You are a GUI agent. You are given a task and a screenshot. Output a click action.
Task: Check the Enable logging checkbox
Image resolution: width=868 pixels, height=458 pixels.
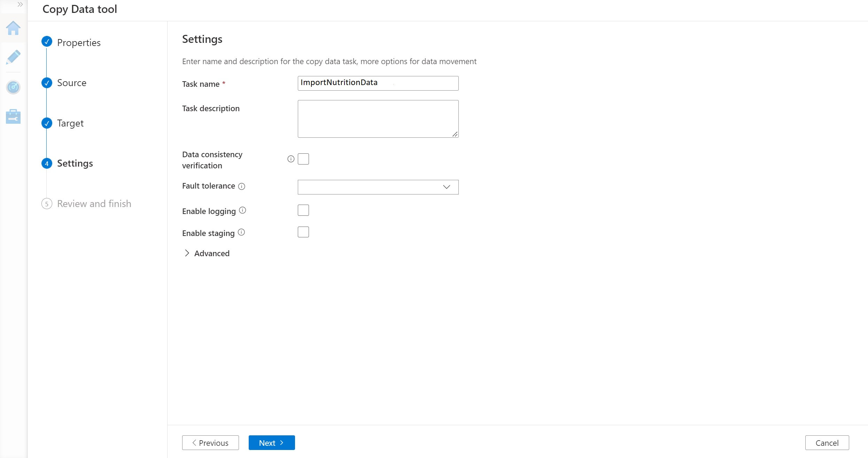pos(303,210)
